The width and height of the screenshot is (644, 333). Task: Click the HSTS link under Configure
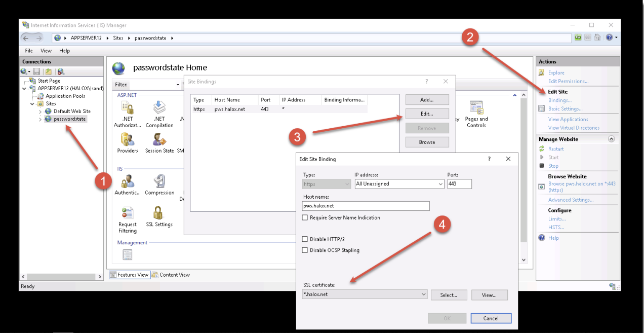tap(556, 228)
